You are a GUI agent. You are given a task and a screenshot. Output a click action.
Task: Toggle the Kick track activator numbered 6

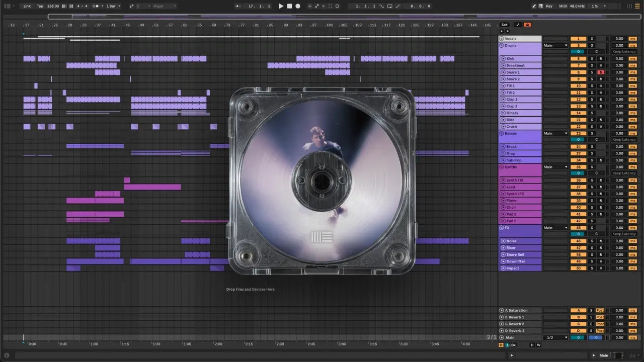(578, 59)
